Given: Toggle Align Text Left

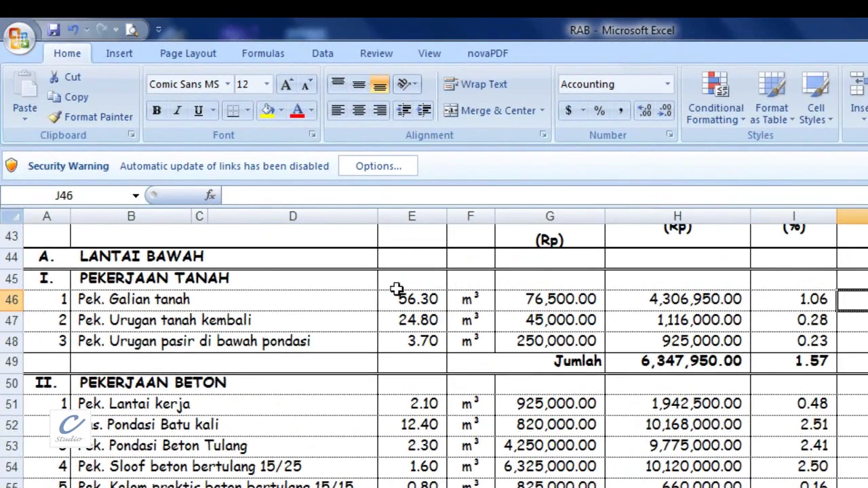Looking at the screenshot, I should tap(338, 110).
